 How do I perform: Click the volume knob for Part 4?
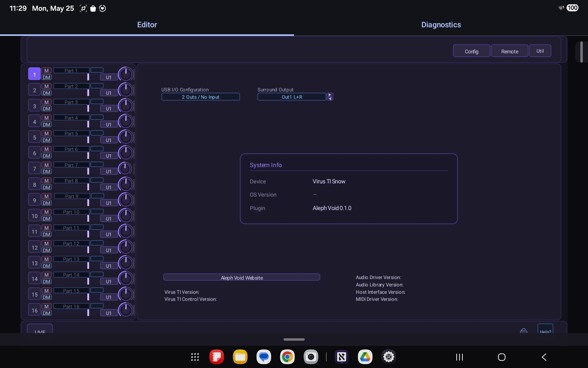pyautogui.click(x=126, y=121)
